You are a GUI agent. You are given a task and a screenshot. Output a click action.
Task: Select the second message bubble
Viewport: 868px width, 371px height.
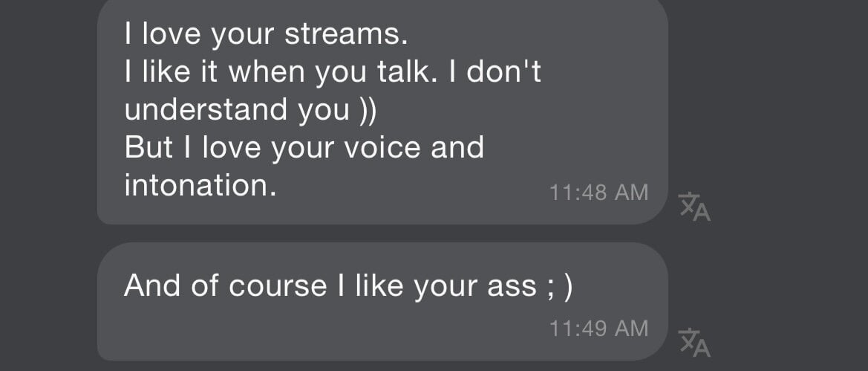(x=382, y=301)
